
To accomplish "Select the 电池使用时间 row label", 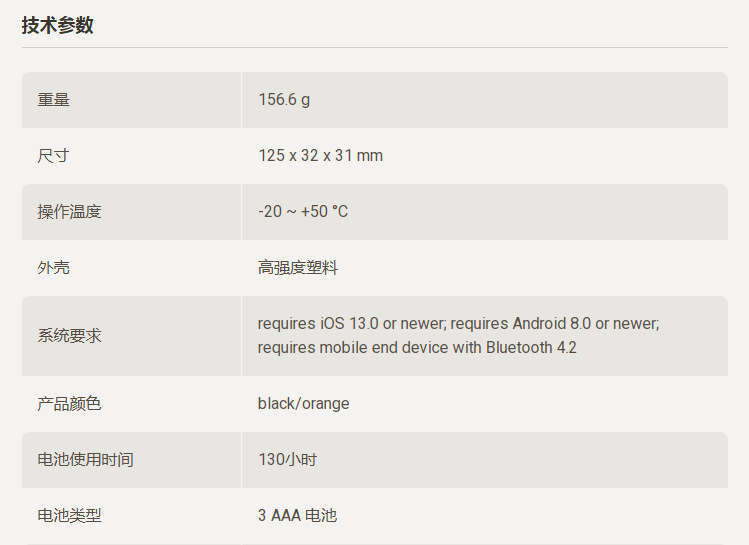I will (86, 460).
